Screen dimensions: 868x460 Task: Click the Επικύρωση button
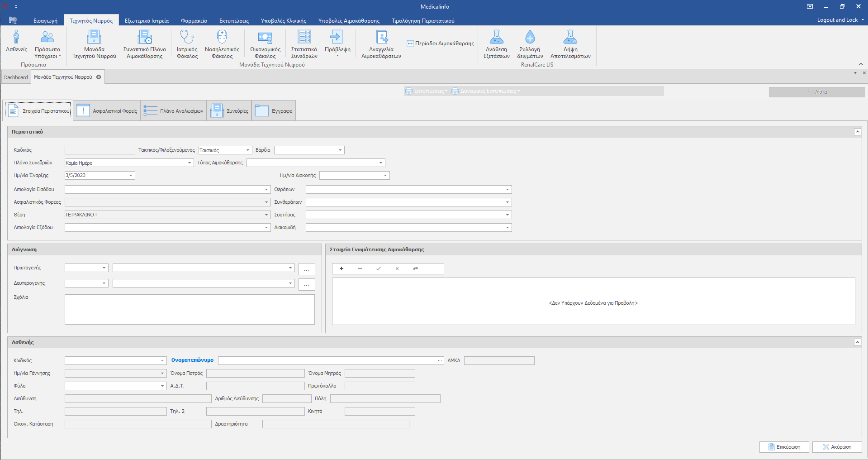[784, 447]
